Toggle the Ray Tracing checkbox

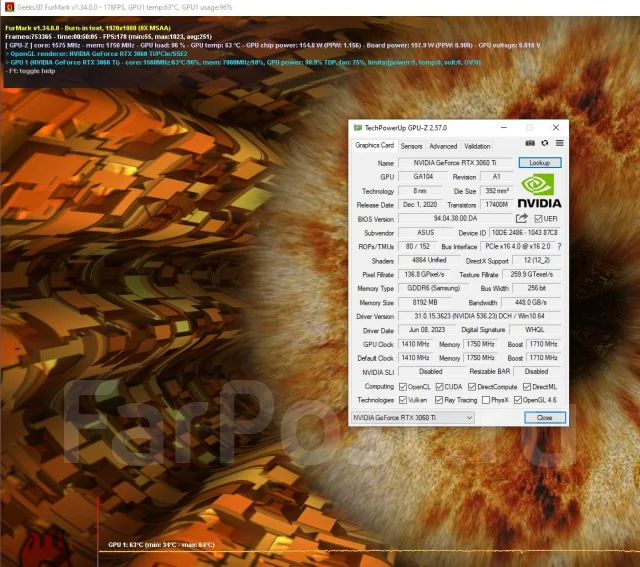click(439, 400)
